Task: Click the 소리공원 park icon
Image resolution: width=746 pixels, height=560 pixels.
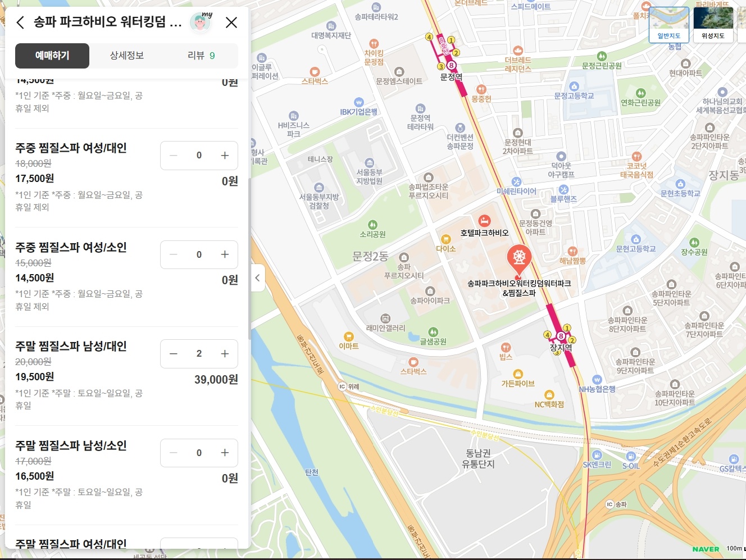Action: [372, 225]
